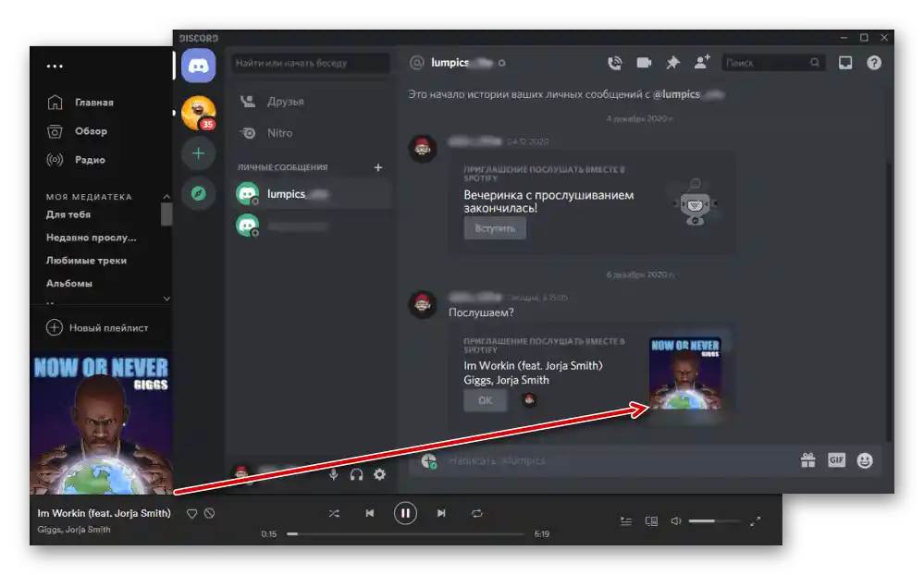Open the GIF picker

point(836,460)
